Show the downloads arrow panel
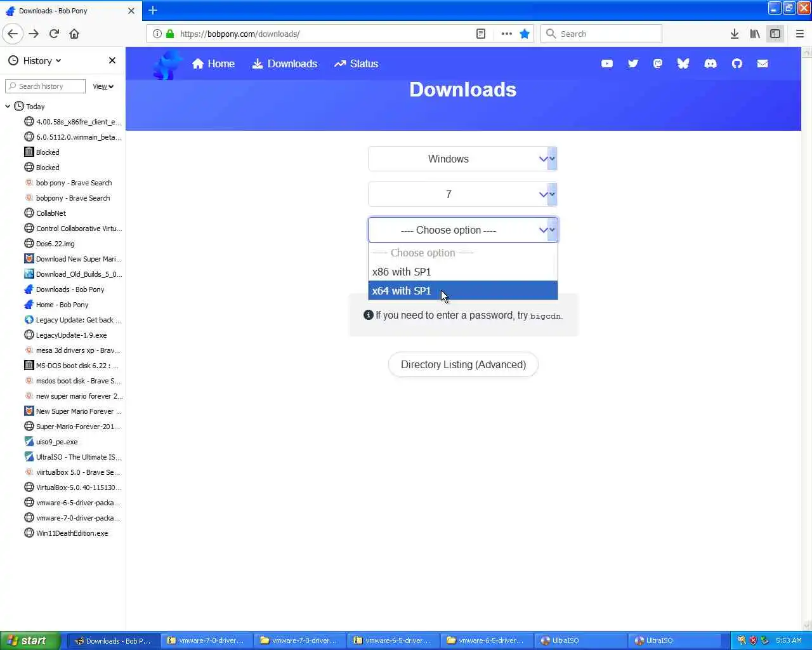This screenshot has height=650, width=812. coord(734,34)
